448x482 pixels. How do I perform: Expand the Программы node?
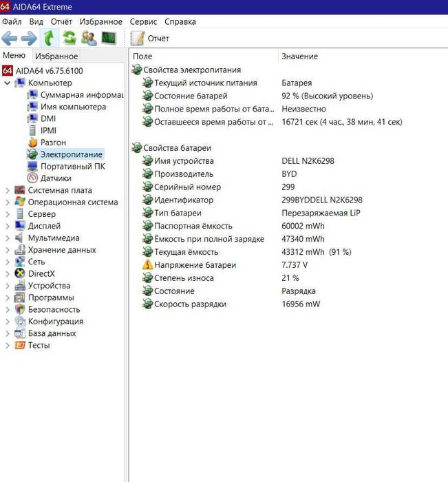click(8, 298)
